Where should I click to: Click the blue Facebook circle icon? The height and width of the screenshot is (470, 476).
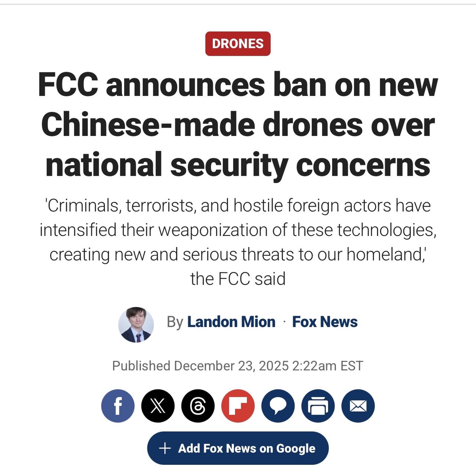(118, 405)
